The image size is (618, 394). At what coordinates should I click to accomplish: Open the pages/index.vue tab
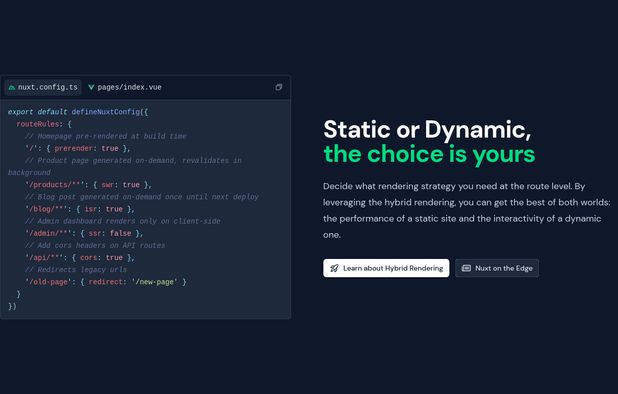tap(125, 87)
